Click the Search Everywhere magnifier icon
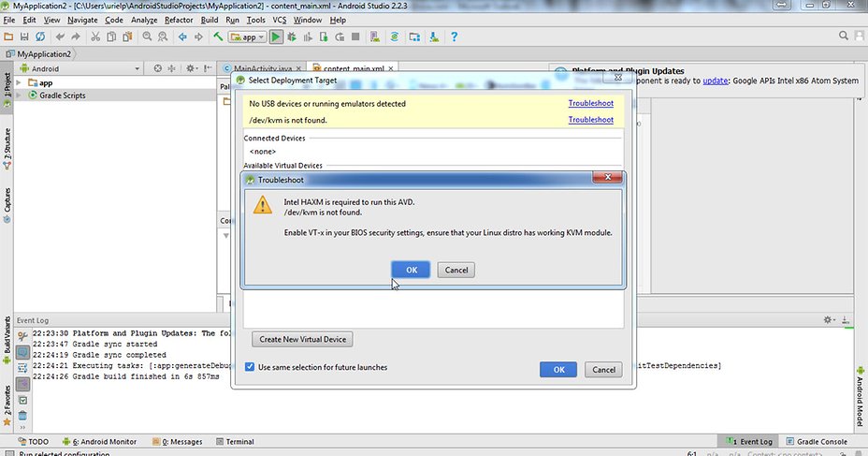The height and width of the screenshot is (456, 868). tap(843, 36)
